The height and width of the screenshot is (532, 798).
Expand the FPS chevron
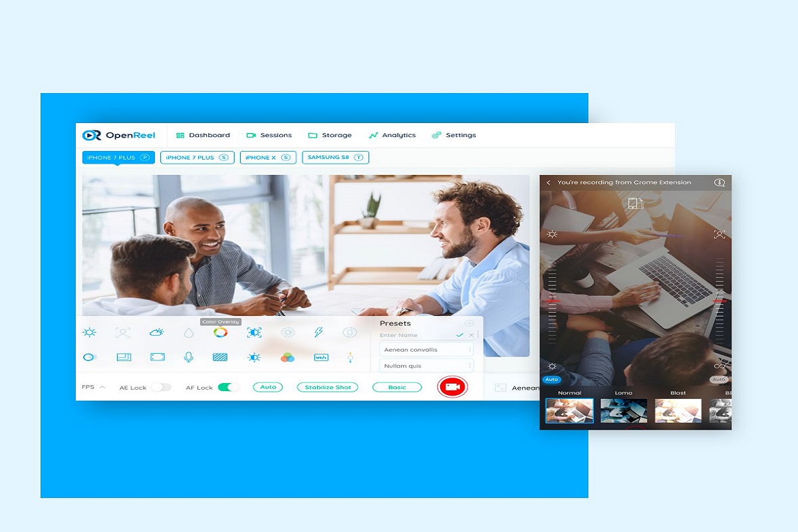(x=102, y=387)
